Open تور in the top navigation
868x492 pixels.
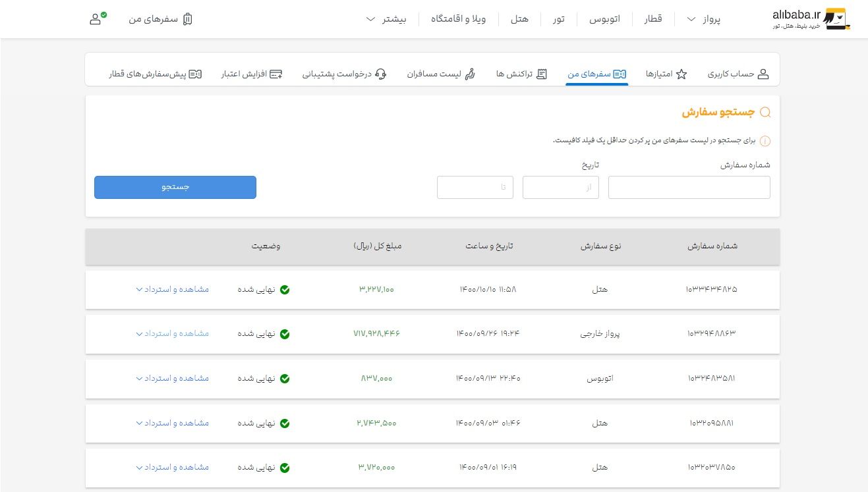point(558,19)
